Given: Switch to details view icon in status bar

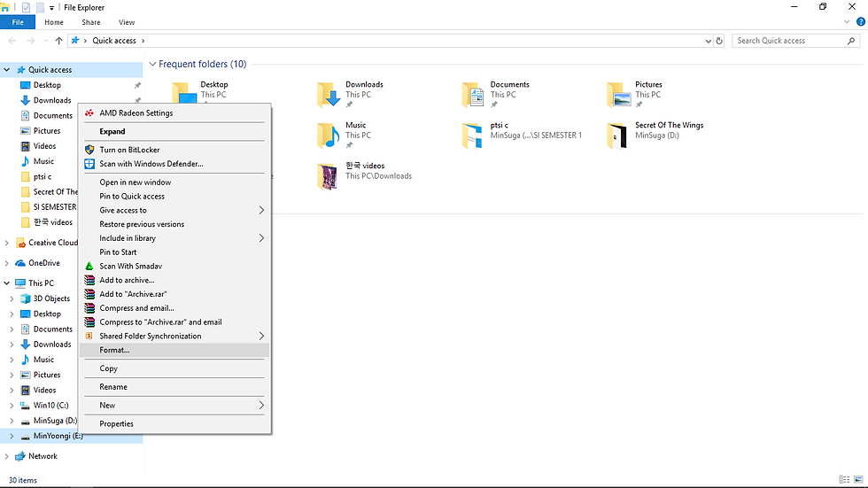Looking at the screenshot, I should click(844, 480).
